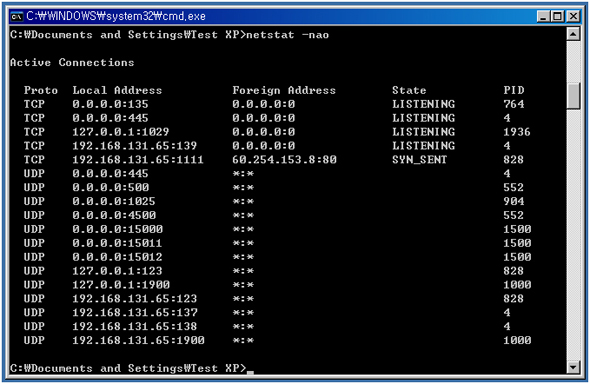Click local address 127.0.0.1:1900

coord(121,285)
